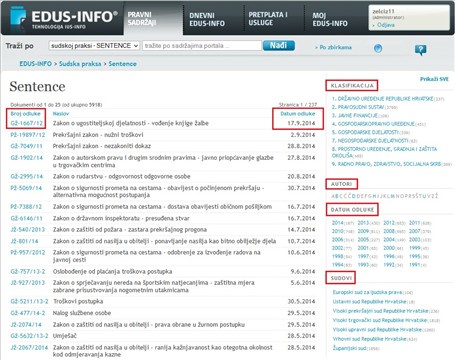Click EDUS-INFO breadcrumb link
455x360 pixels.
click(x=36, y=64)
